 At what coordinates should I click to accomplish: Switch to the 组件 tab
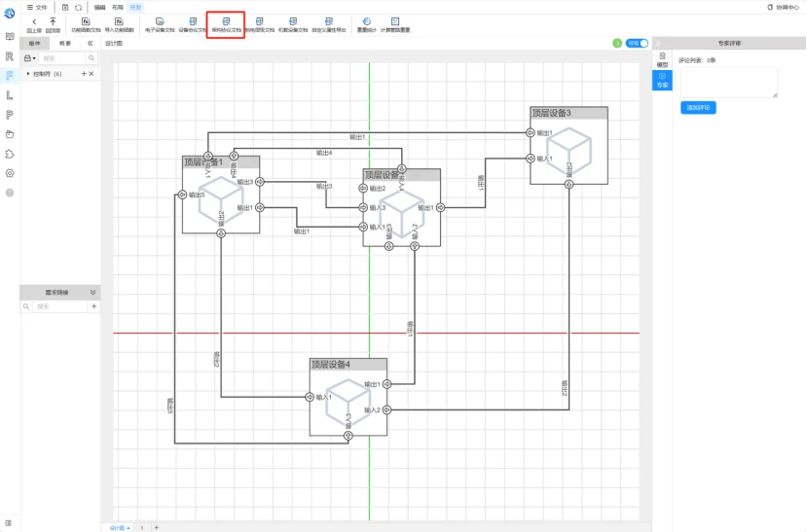34,43
